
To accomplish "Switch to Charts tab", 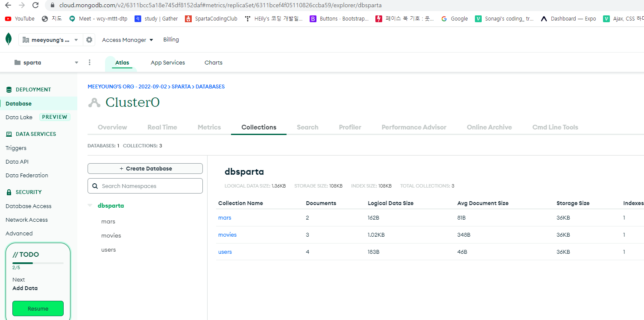I will (214, 63).
